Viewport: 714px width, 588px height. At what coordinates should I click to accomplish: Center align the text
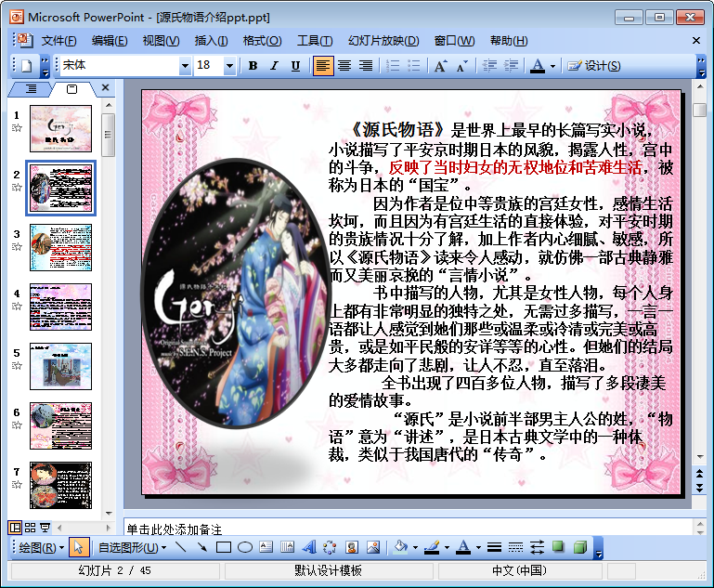[x=344, y=66]
